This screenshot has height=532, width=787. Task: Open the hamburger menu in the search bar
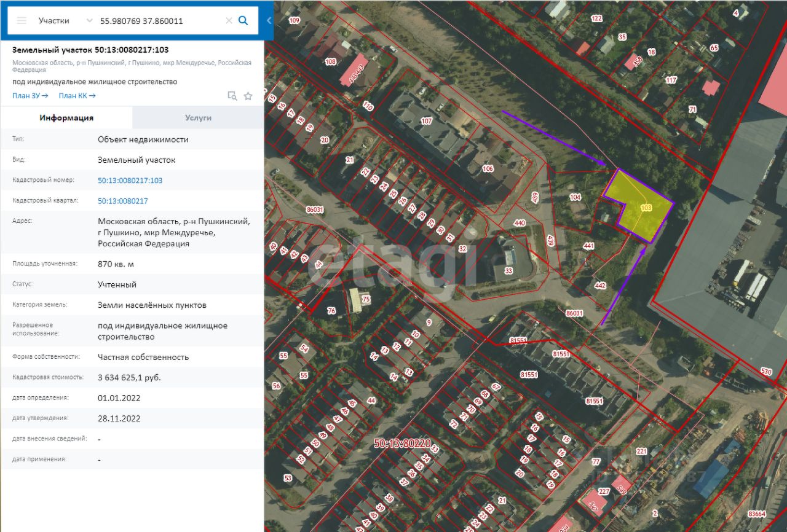22,20
